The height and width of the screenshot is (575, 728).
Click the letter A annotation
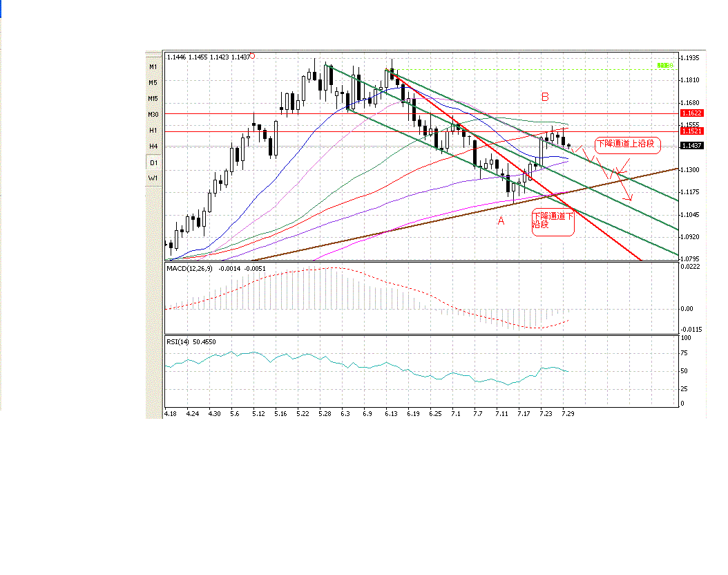501,221
